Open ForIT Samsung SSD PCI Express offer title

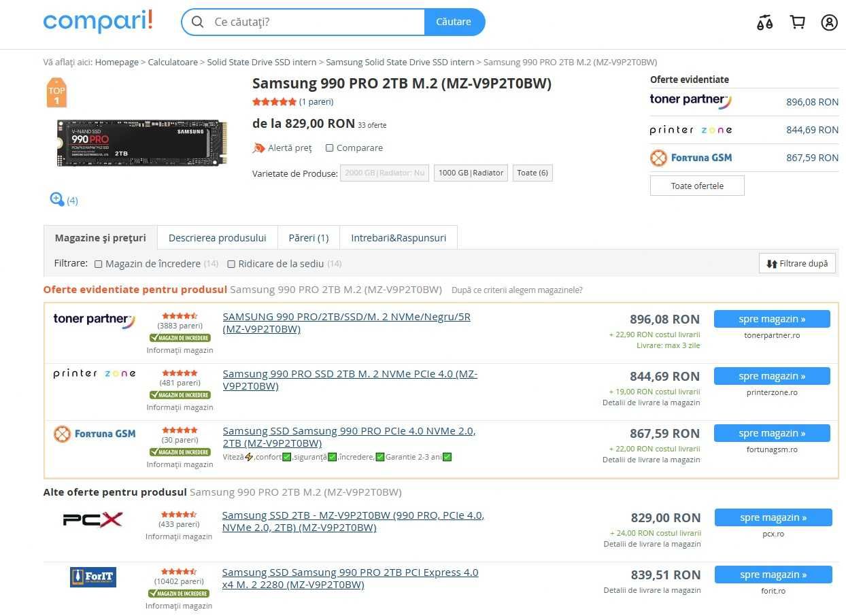coord(350,579)
